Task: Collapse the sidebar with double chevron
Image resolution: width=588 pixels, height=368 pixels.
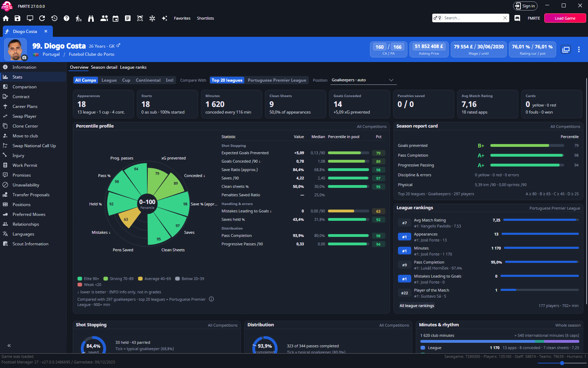Action: [x=9, y=346]
